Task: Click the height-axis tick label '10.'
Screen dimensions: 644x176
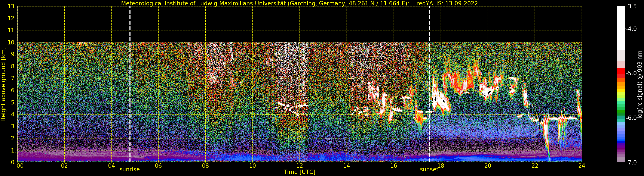Action: click(12, 43)
